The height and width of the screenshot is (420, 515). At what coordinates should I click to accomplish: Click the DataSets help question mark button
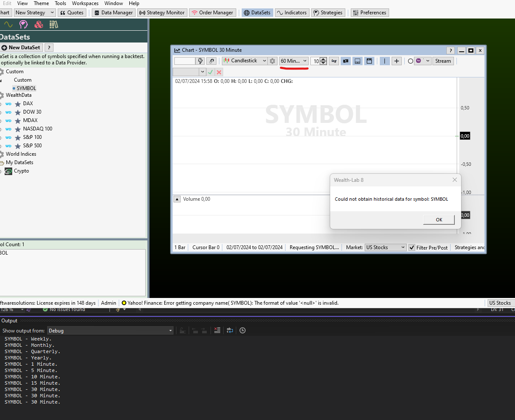click(49, 48)
